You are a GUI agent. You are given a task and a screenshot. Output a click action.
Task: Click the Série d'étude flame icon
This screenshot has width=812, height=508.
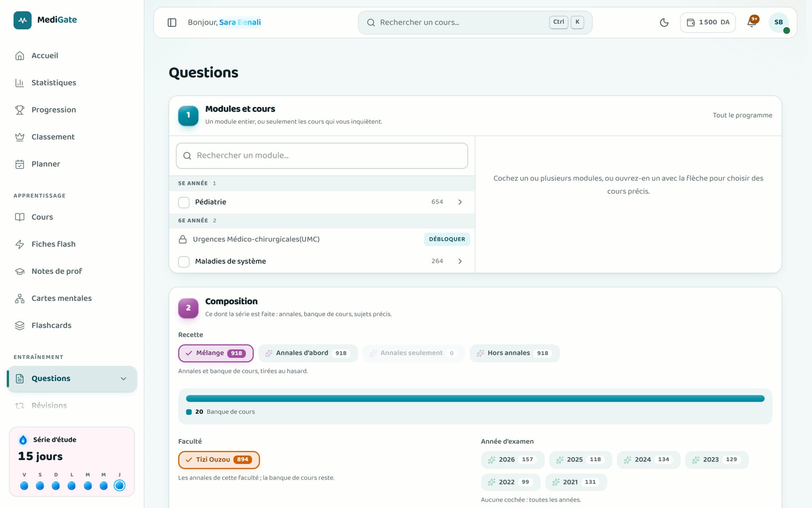pos(23,440)
